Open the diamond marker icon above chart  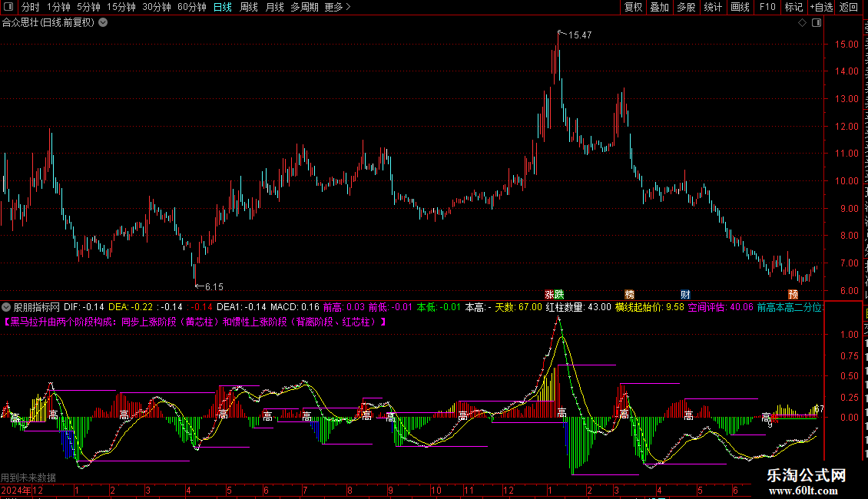[802, 23]
